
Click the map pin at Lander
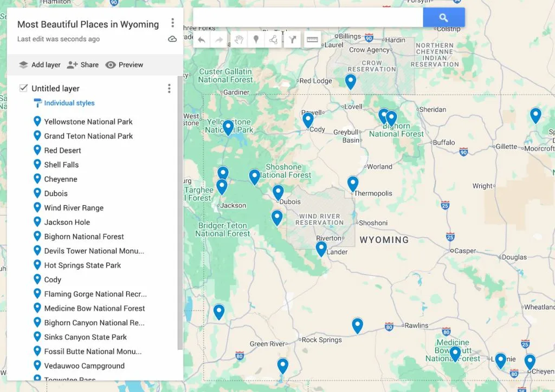321,249
